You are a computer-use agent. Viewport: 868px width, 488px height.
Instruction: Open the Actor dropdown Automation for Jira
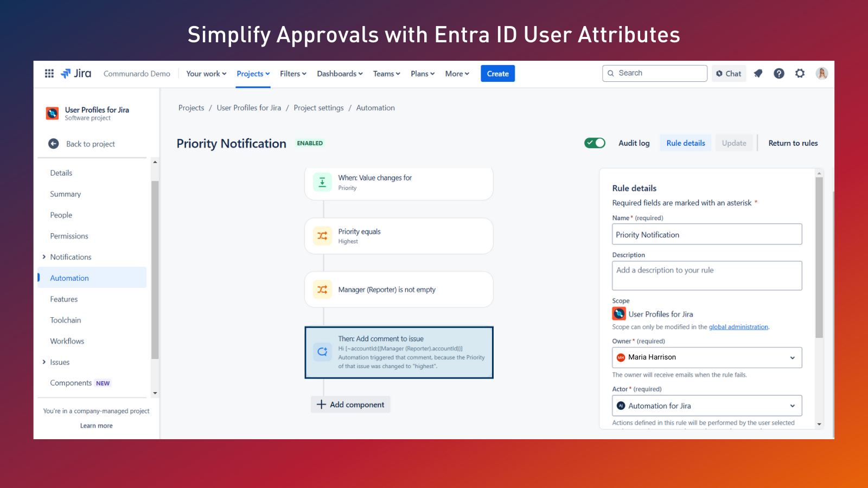point(707,406)
